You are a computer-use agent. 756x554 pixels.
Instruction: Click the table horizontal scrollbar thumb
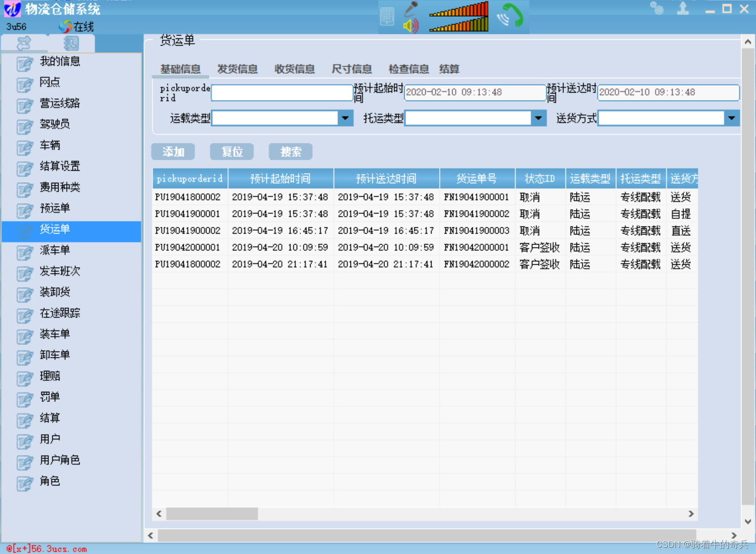coord(212,514)
